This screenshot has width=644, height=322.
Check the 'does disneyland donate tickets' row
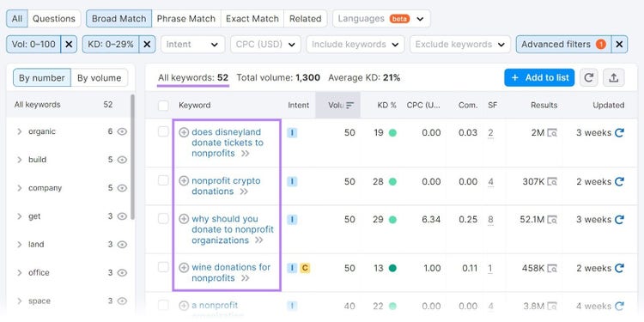point(163,131)
